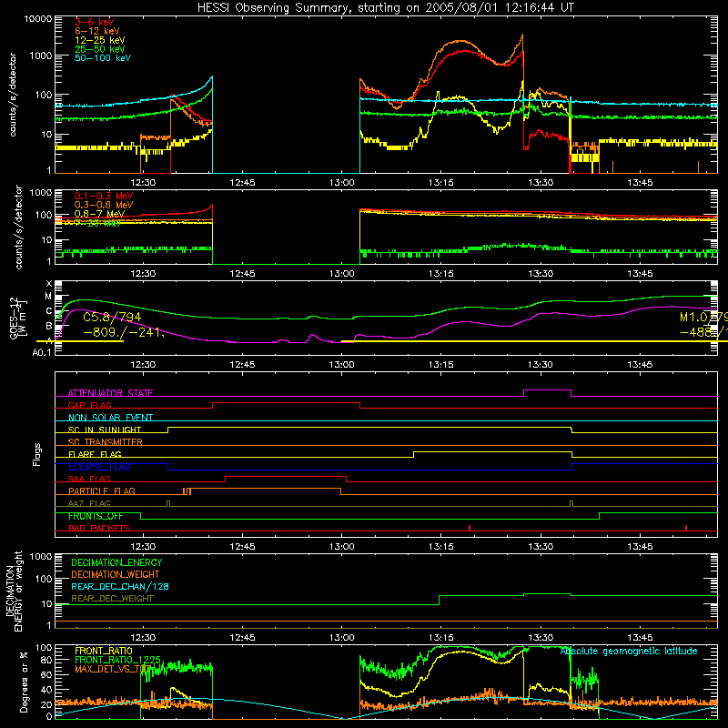Click the 6-12 keV curve peak near 13:27

(x=522, y=35)
